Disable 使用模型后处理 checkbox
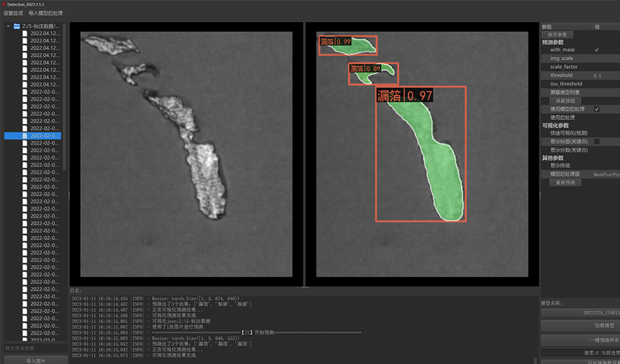Image resolution: width=620 pixels, height=364 pixels. (596, 109)
